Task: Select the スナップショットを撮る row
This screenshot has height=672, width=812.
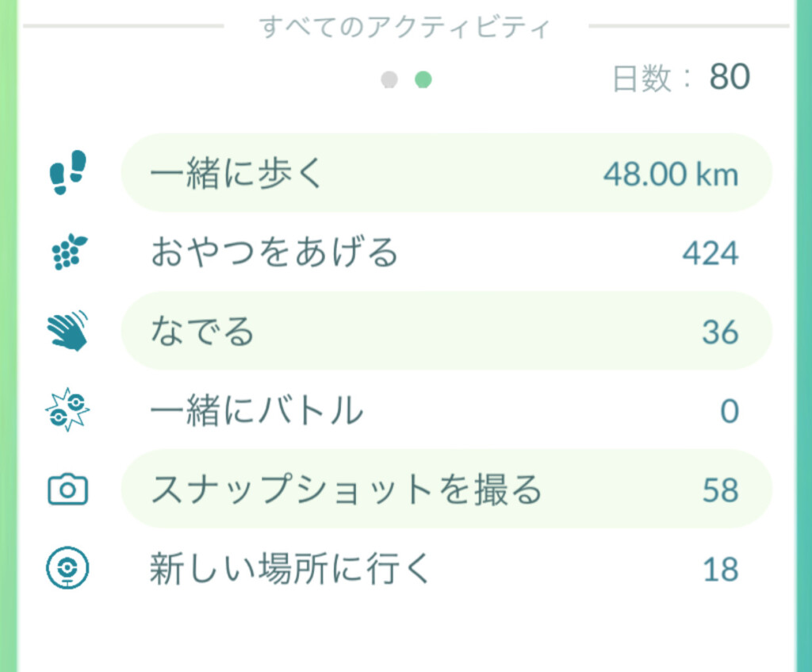Action: (x=446, y=490)
